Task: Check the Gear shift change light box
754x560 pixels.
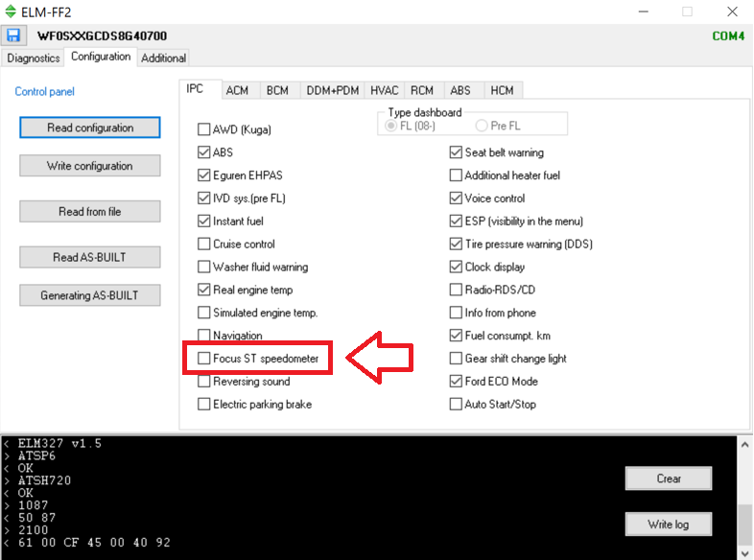Action: coord(456,359)
